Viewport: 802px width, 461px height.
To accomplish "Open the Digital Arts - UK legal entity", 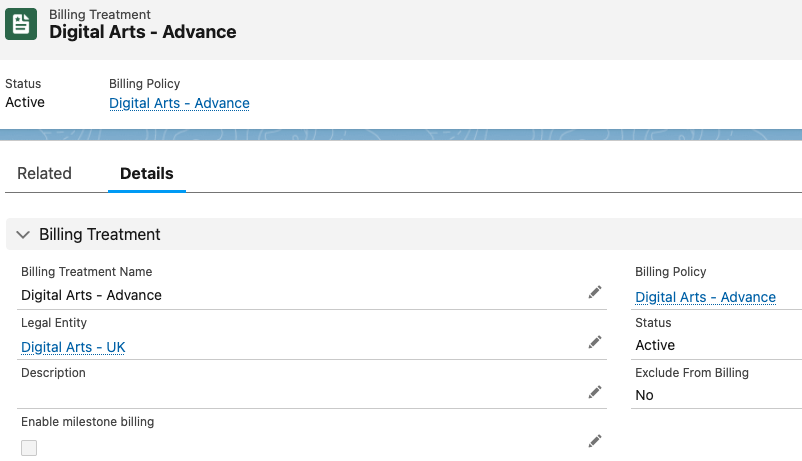I will point(73,347).
